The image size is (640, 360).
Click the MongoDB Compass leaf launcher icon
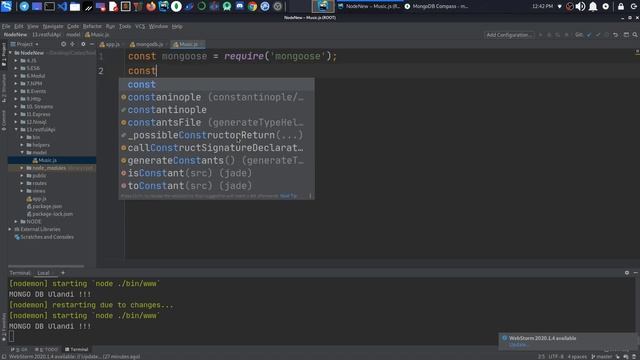[176, 6]
